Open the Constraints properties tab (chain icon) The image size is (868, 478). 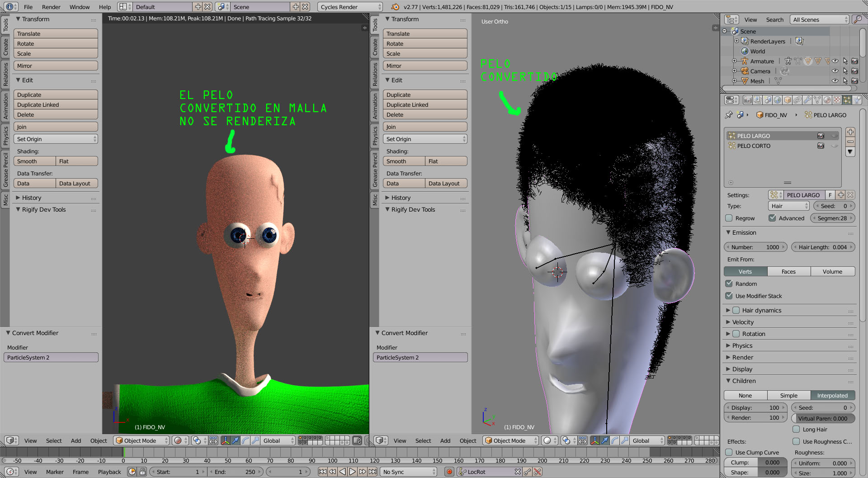797,100
